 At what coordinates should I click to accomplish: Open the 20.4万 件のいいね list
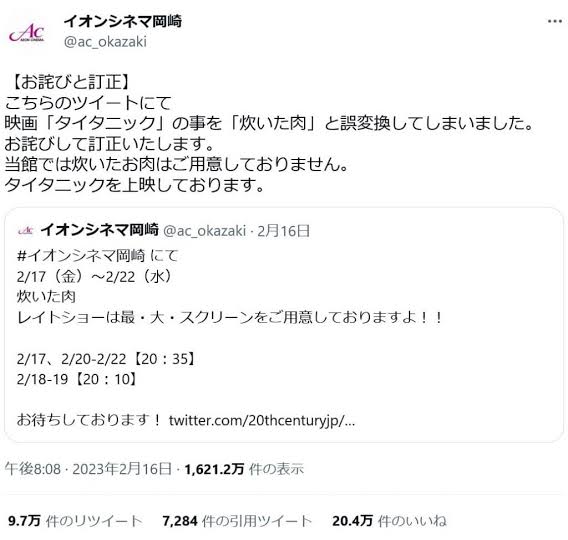point(389,521)
